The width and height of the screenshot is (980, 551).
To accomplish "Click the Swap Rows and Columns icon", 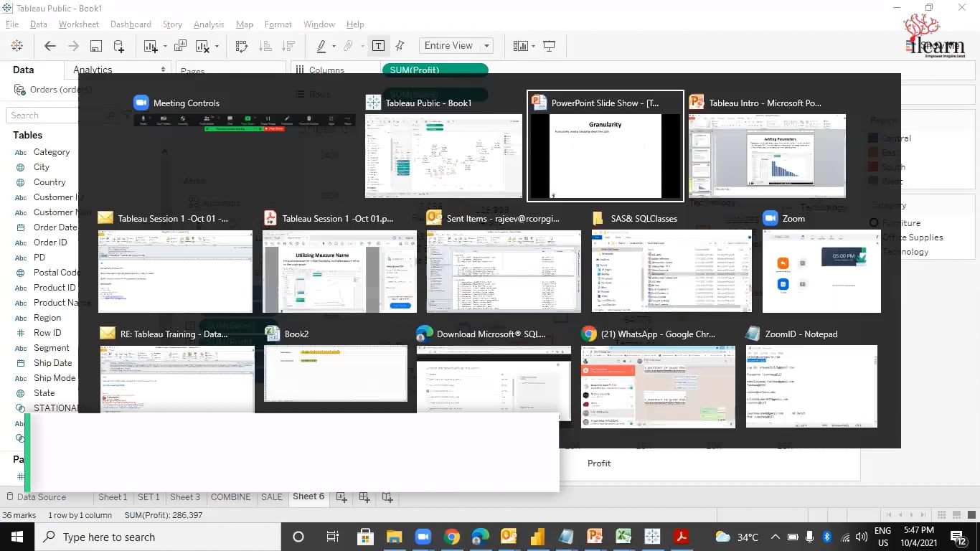I will (x=242, y=46).
